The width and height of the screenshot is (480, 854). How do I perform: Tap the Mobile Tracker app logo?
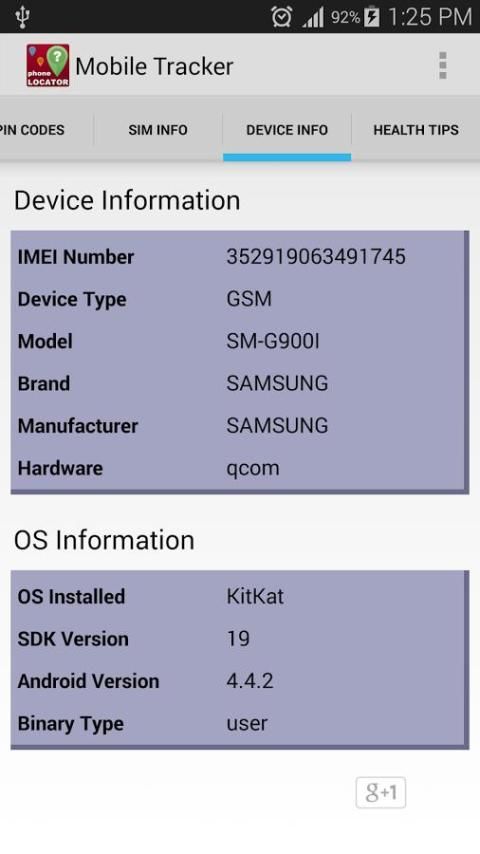pyautogui.click(x=48, y=65)
